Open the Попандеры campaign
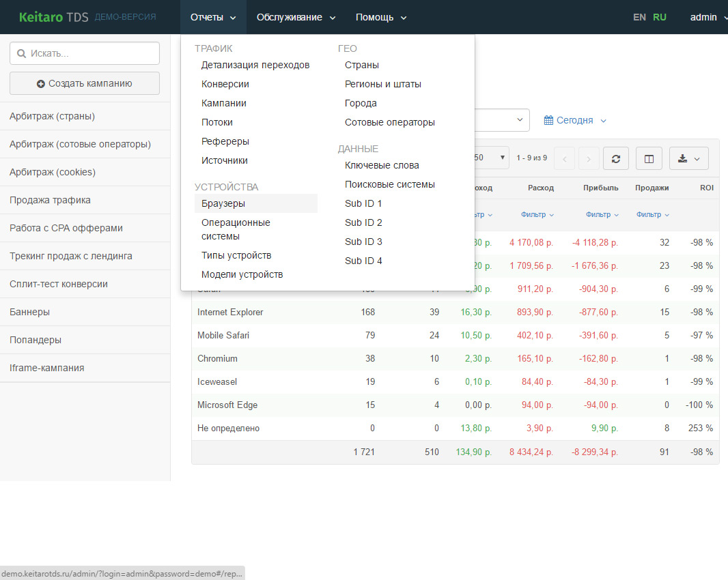 (36, 340)
